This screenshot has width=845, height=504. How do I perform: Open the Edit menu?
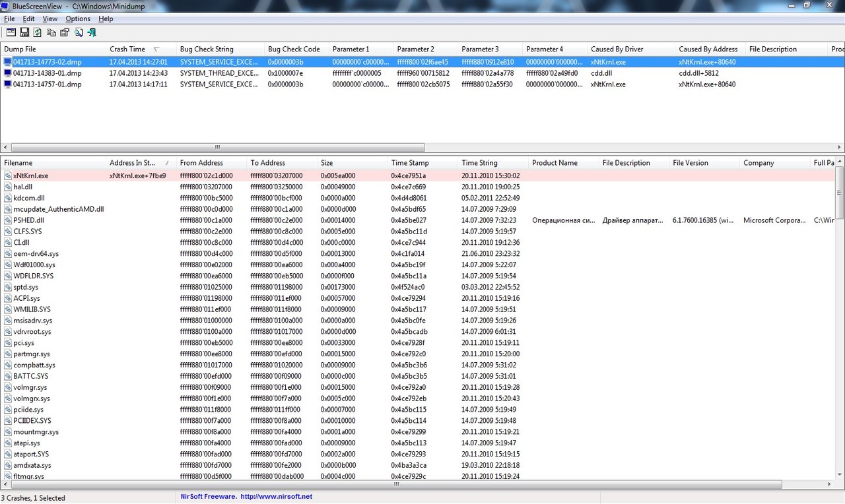tap(28, 18)
